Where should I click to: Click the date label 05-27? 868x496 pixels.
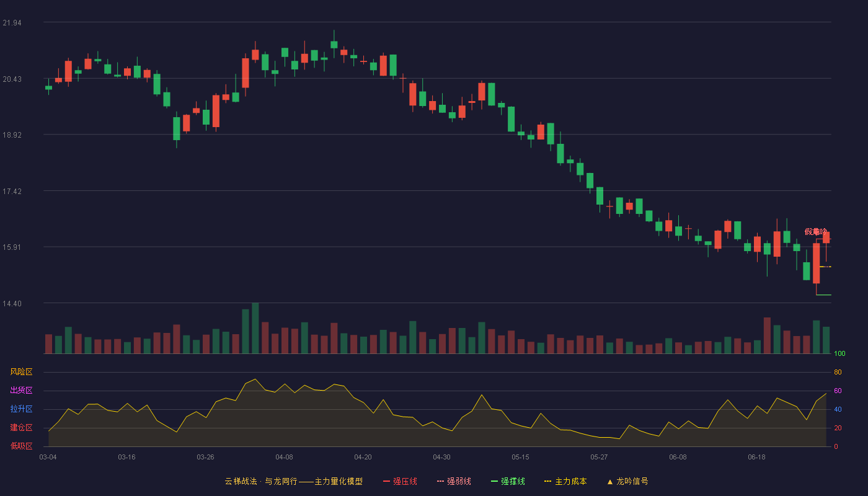[x=599, y=457]
